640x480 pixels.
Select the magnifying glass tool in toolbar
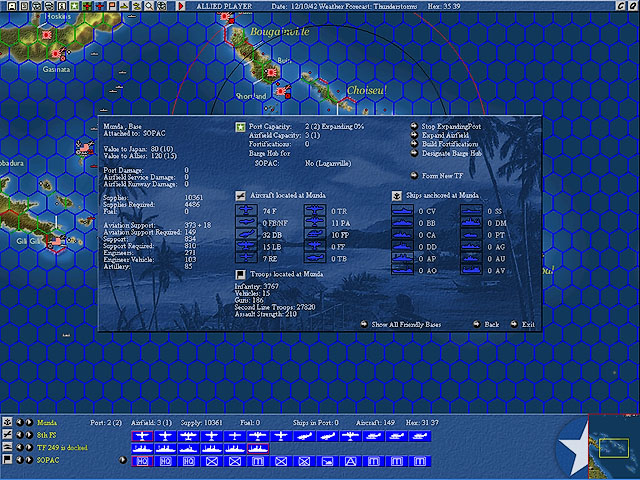click(149, 6)
